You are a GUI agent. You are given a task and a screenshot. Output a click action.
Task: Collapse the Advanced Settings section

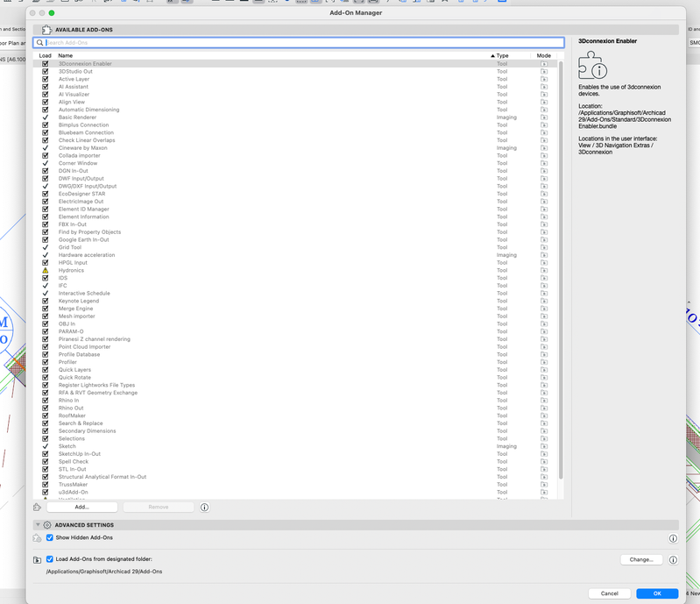coord(38,524)
